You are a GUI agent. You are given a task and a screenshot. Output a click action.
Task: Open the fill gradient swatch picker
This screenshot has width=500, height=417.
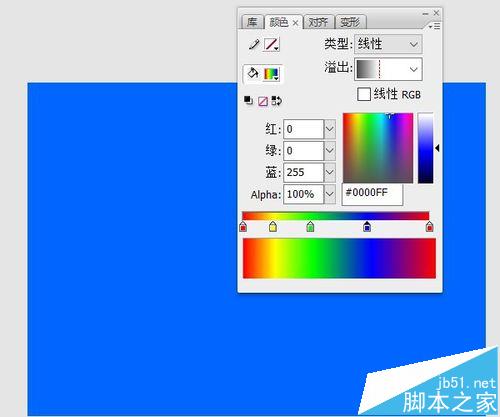271,74
